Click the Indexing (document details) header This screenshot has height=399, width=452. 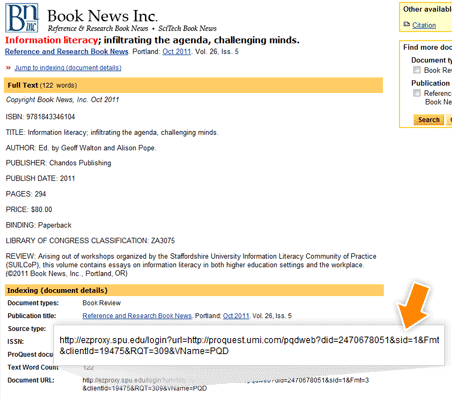coord(194,290)
